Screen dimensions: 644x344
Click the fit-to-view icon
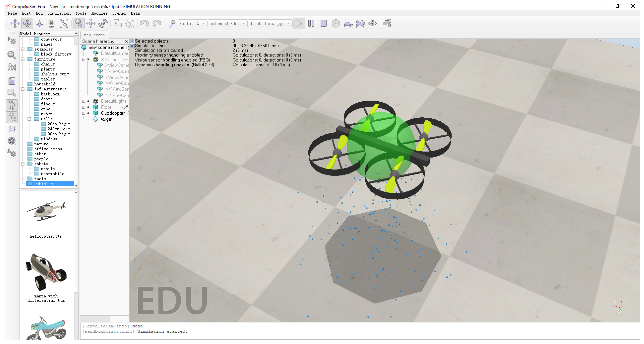pos(64,24)
